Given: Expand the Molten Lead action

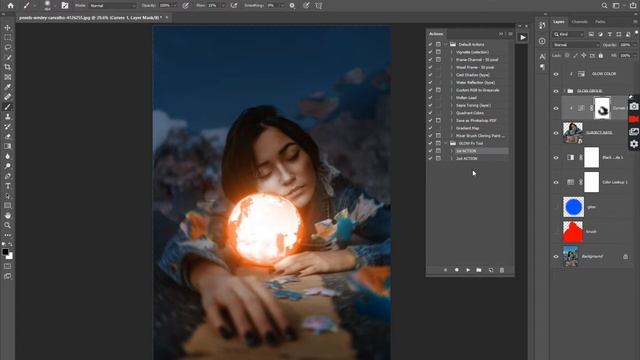Looking at the screenshot, I should pyautogui.click(x=452, y=98).
